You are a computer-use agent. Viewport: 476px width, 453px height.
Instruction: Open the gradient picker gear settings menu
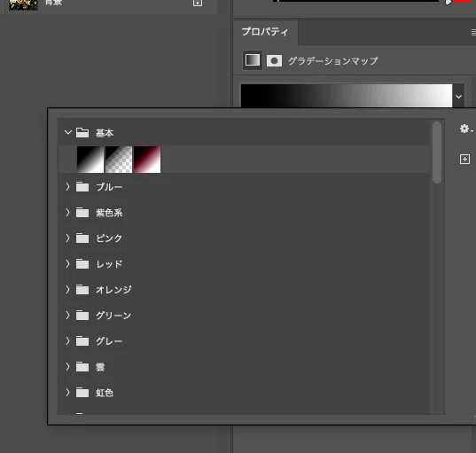click(465, 129)
